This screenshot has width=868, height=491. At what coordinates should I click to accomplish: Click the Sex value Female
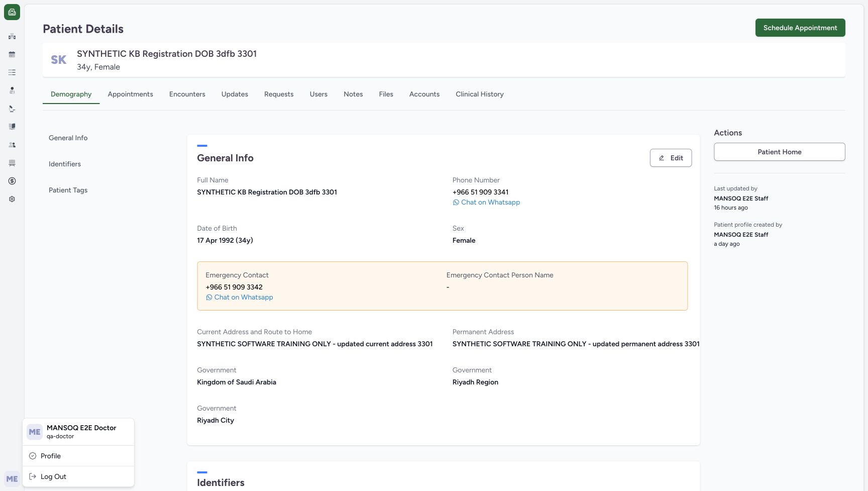[x=464, y=240]
